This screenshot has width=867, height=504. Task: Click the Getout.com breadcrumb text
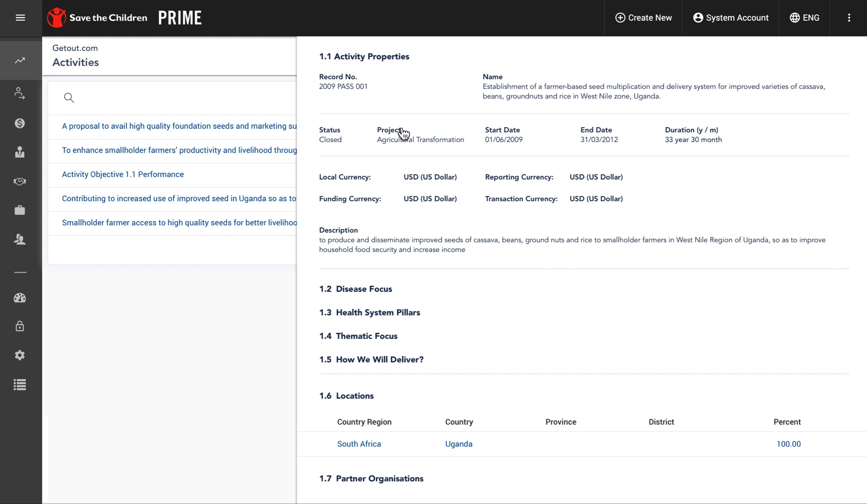75,48
